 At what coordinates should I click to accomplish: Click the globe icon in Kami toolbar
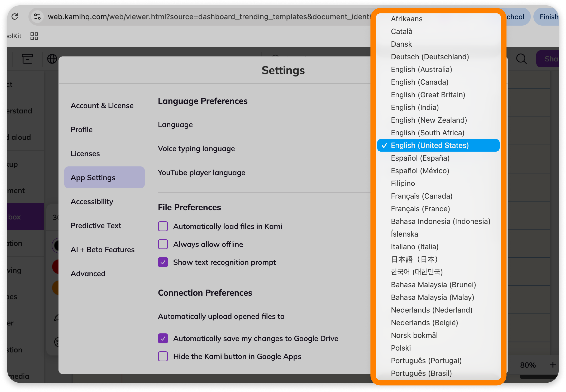pyautogui.click(x=52, y=59)
